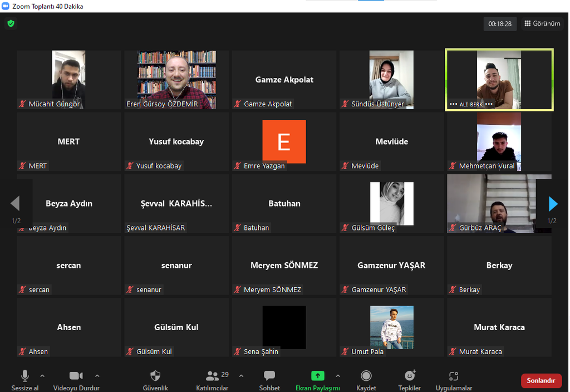The width and height of the screenshot is (570, 392).
Task: Open the Güvenlik security options
Action: (x=155, y=380)
